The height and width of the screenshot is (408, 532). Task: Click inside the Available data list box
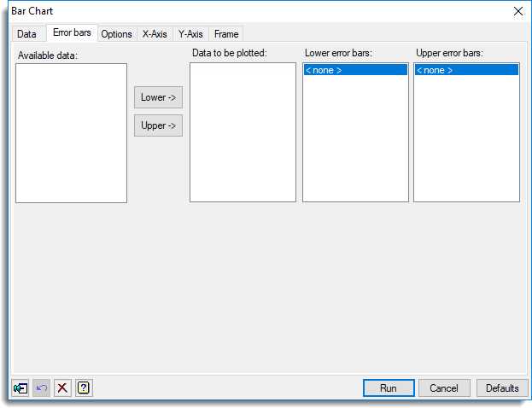tap(71, 133)
